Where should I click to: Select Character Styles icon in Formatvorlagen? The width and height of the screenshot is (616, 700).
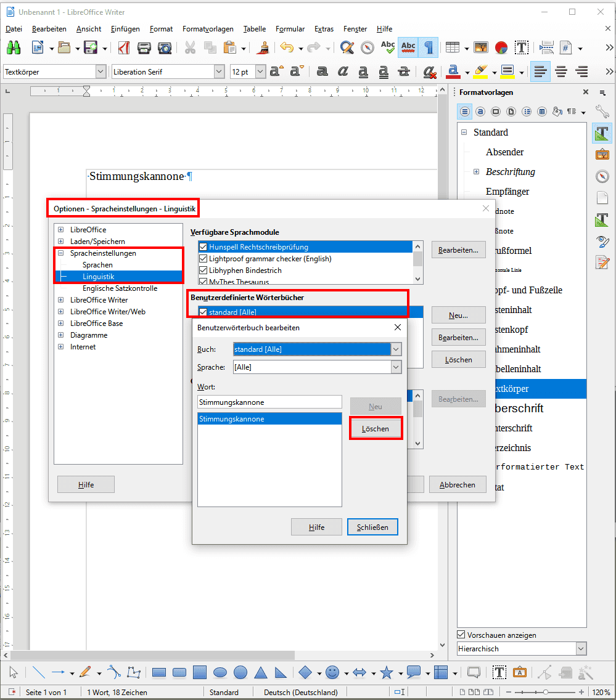pyautogui.click(x=480, y=112)
